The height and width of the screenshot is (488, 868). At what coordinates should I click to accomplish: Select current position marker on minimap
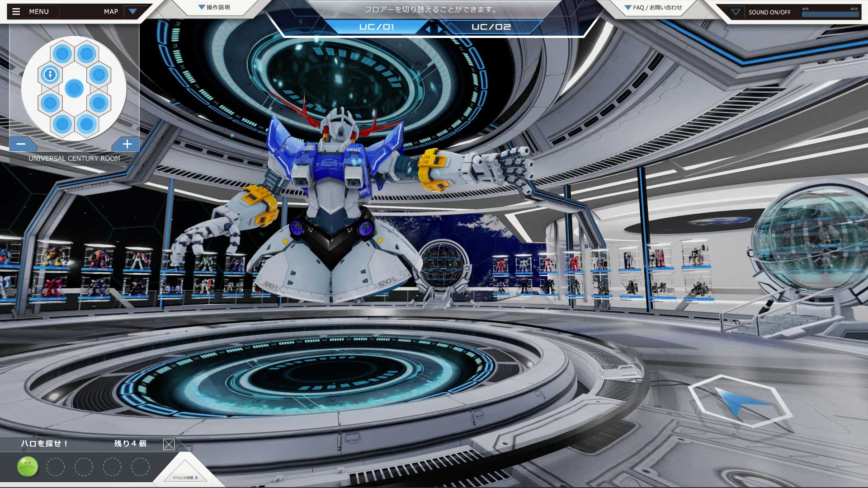tap(50, 74)
